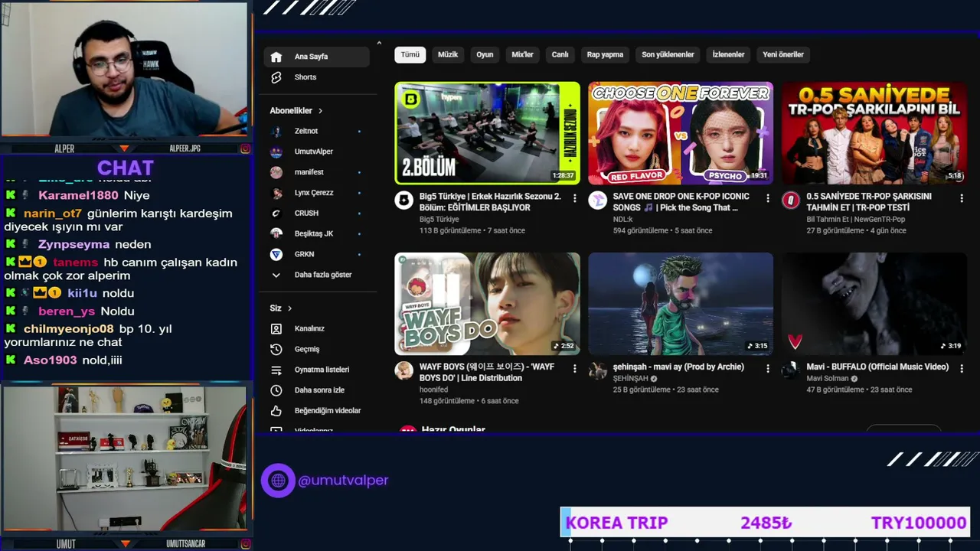980x551 pixels.
Task: Click the @umutvalper handle text
Action: click(x=343, y=481)
